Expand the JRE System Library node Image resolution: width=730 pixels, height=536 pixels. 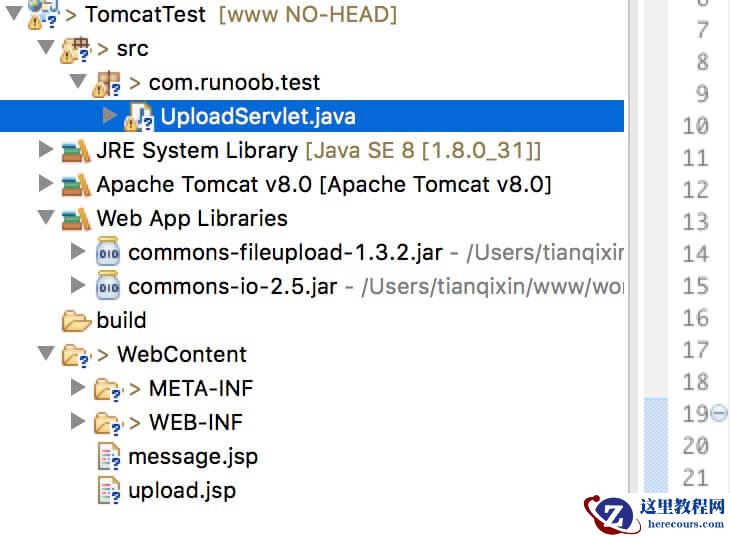[45, 151]
